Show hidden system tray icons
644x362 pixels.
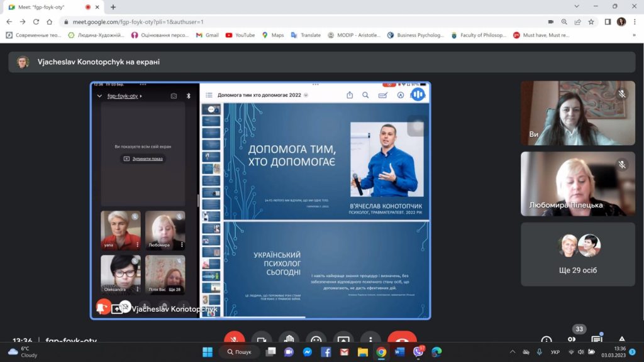pos(512,352)
